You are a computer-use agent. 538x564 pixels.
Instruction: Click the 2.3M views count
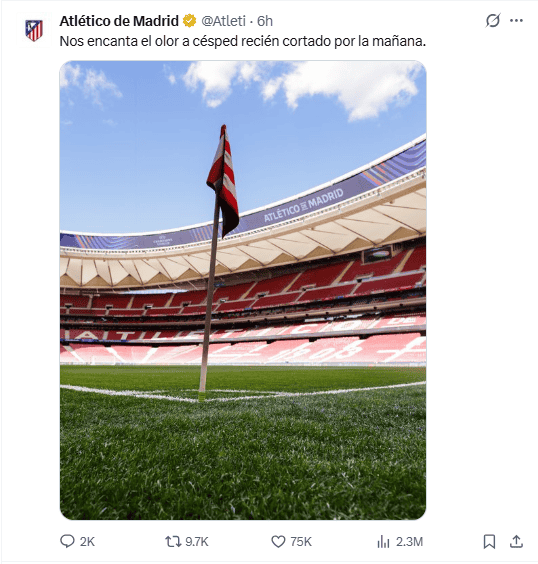[x=409, y=541]
